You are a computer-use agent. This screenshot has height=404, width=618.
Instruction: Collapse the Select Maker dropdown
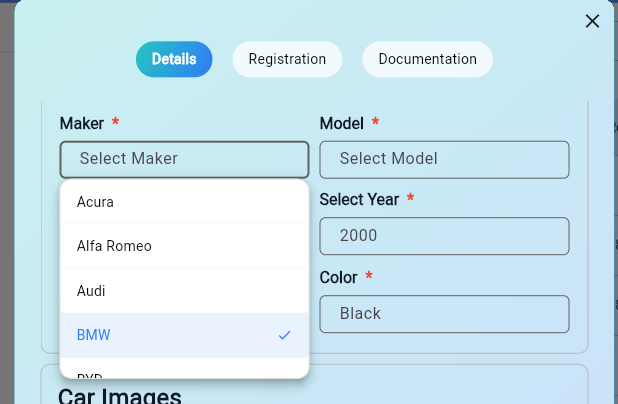pos(184,159)
